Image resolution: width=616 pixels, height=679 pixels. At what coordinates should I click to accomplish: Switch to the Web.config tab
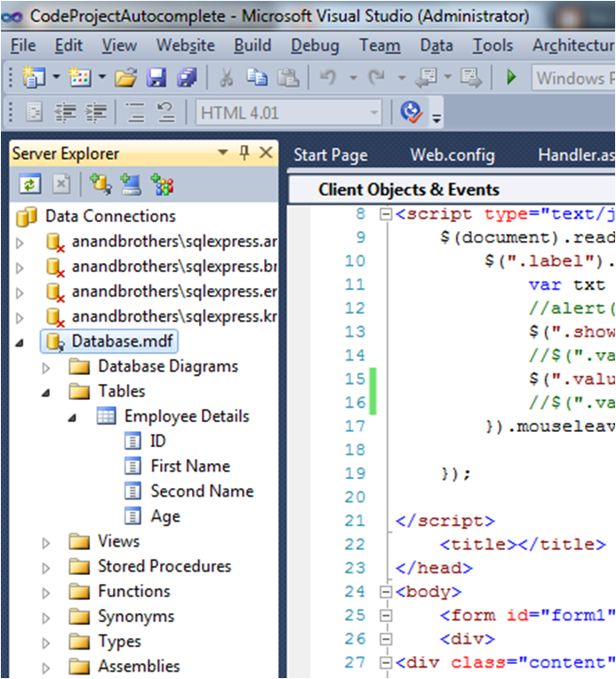pyautogui.click(x=452, y=155)
